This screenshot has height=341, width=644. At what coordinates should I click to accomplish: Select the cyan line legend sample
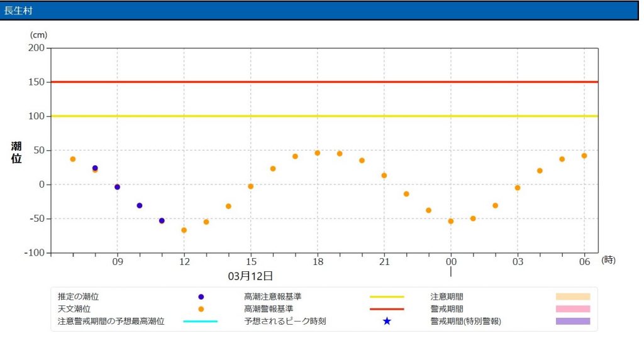[201, 322]
